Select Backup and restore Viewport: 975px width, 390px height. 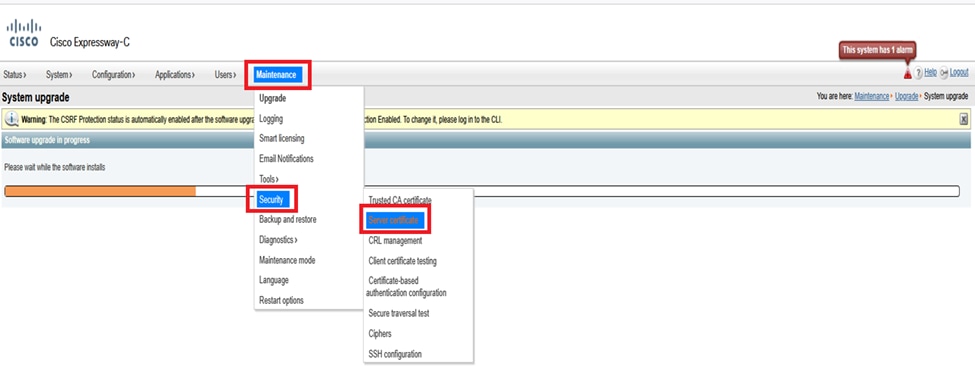[287, 220]
